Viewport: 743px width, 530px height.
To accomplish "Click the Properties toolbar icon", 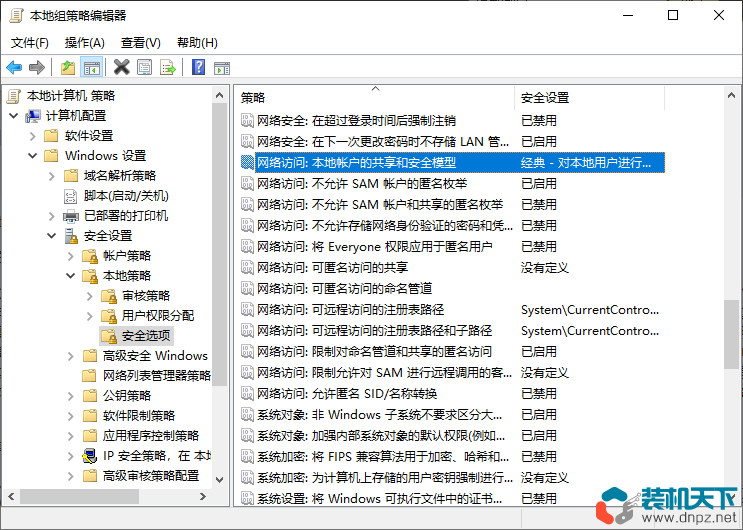I will tap(145, 68).
